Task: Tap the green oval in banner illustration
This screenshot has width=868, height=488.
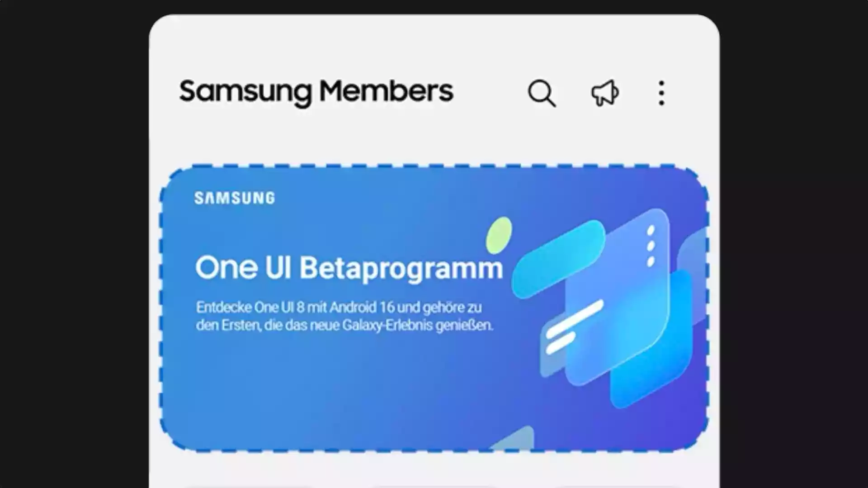Action: pos(499,235)
